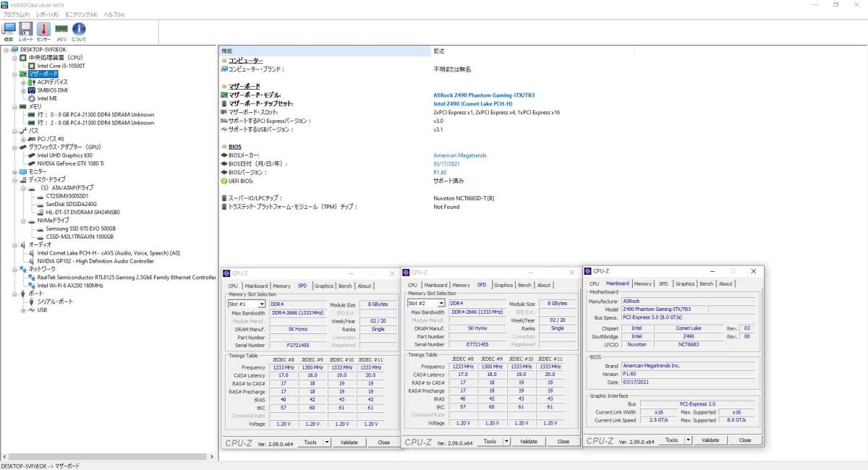This screenshot has width=868, height=470.
Task: Click Tools button in CPU-Z Slot #1 window
Action: (x=310, y=442)
